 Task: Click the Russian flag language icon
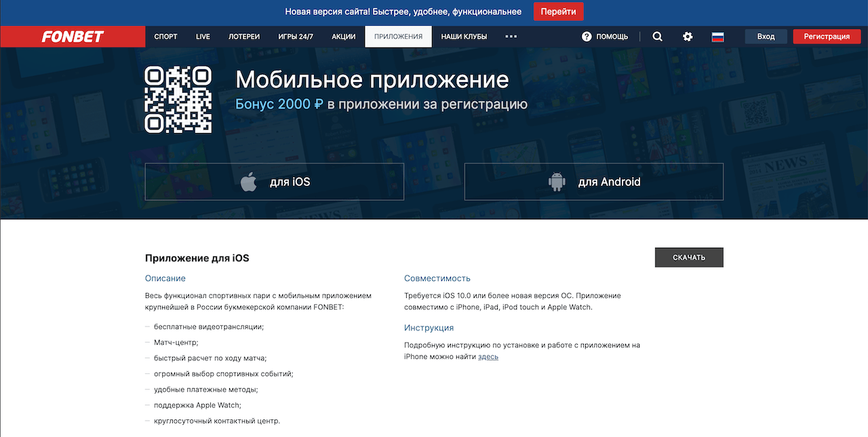[717, 37]
